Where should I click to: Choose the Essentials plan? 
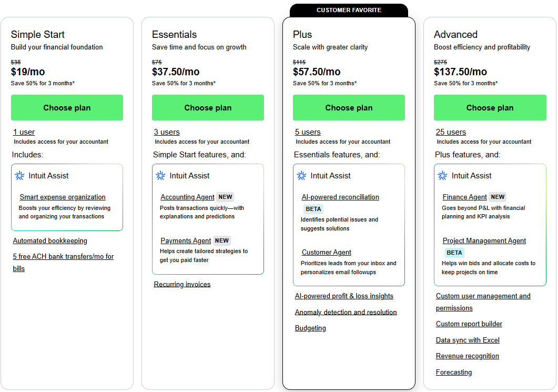tap(208, 108)
